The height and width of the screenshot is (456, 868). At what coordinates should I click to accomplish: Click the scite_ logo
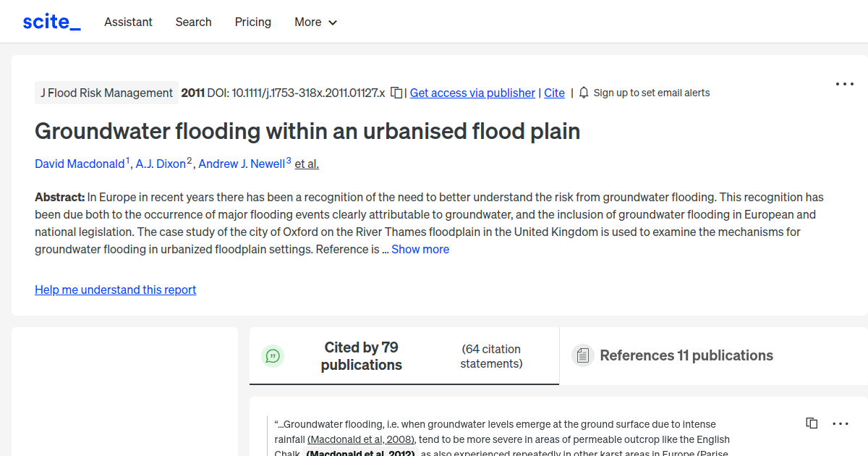pyautogui.click(x=51, y=21)
